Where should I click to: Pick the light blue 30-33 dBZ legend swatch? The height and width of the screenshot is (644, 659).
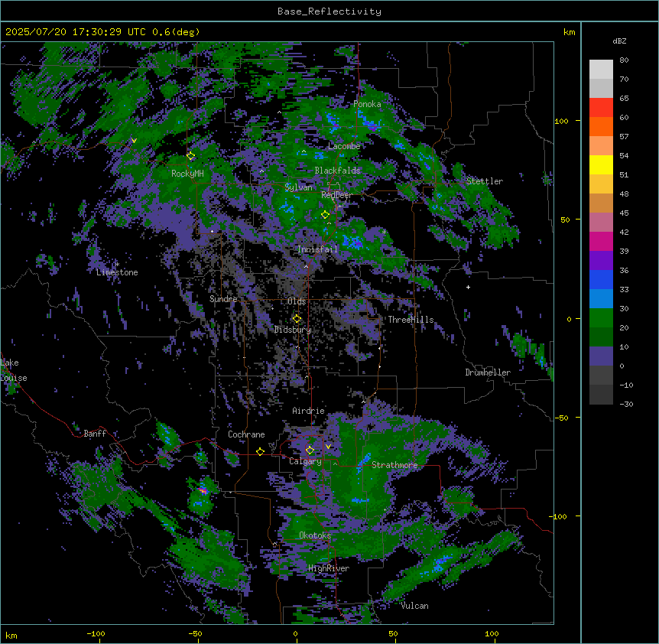coord(601,298)
